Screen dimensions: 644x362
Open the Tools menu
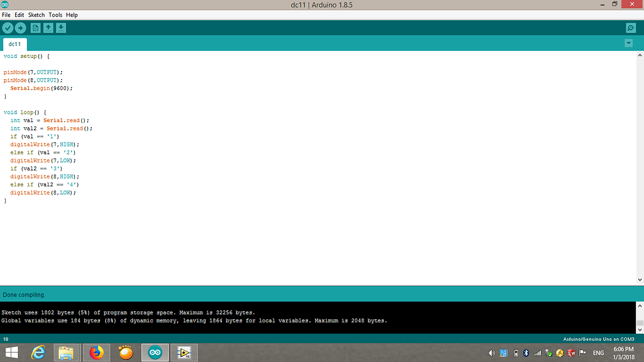coord(55,15)
